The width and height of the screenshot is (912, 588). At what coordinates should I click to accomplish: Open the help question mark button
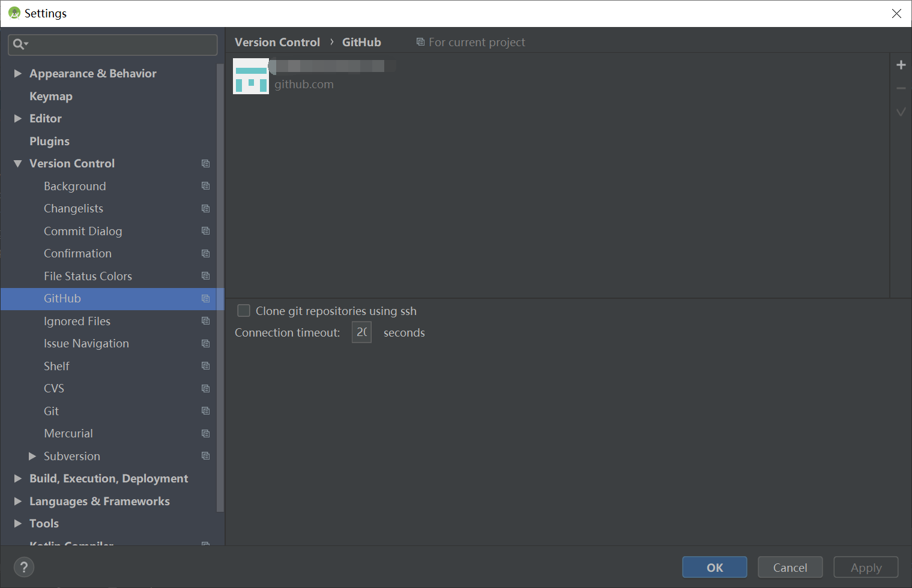point(24,567)
